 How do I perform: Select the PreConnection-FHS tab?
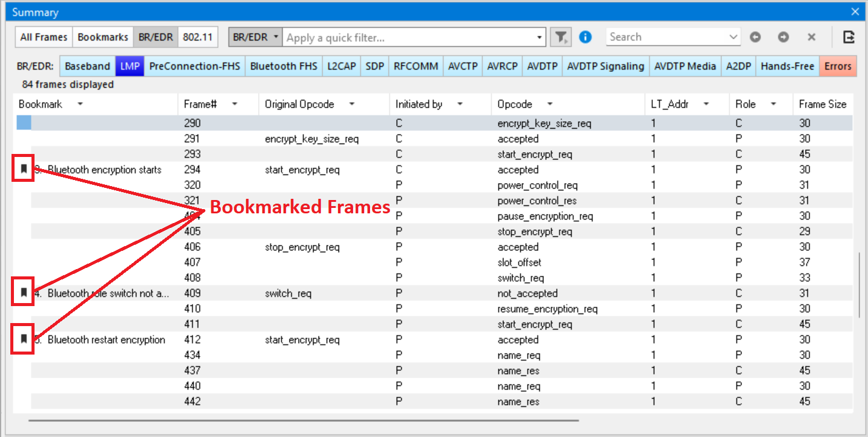[x=194, y=66]
